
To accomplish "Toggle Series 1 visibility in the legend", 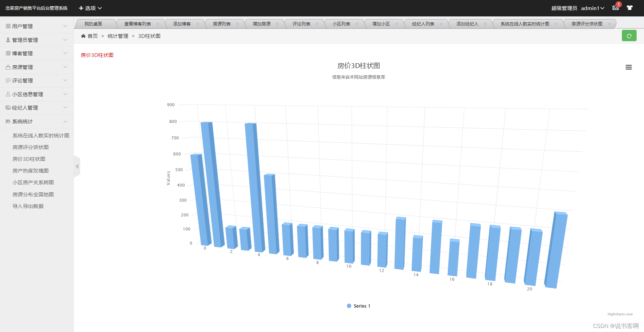I will (359, 306).
